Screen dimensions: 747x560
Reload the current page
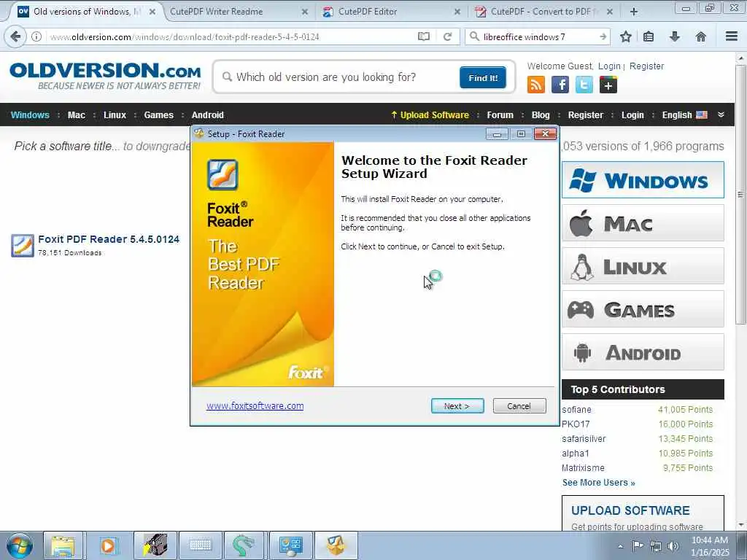pyautogui.click(x=447, y=36)
